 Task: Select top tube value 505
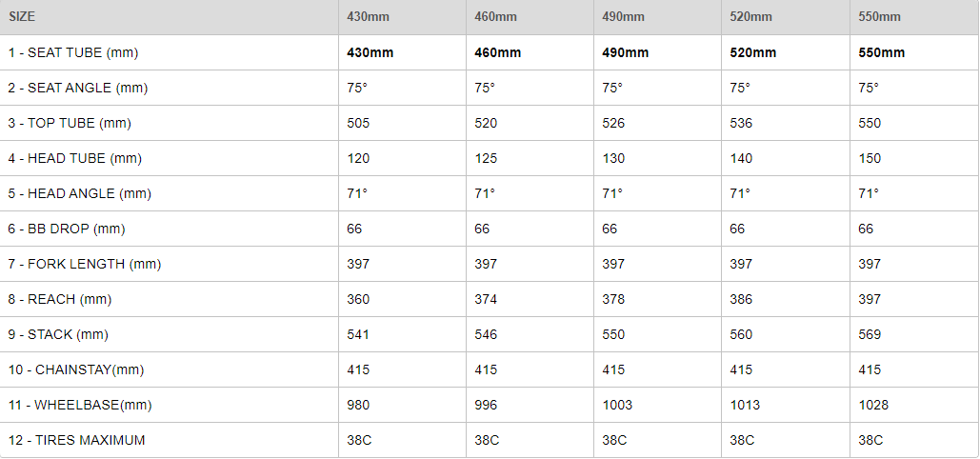[x=359, y=123]
